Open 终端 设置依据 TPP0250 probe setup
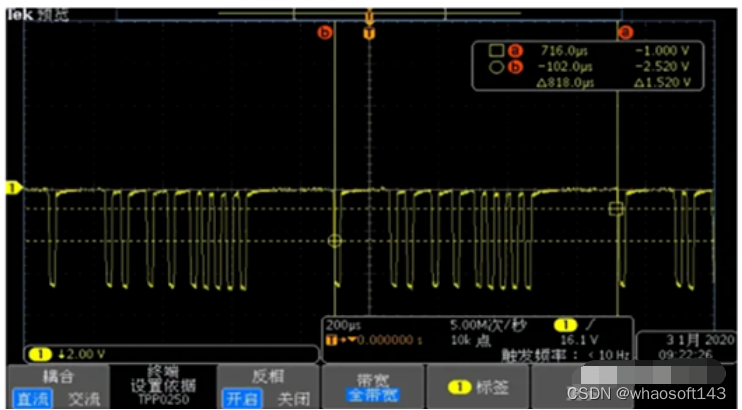The width and height of the screenshot is (742, 410). click(163, 386)
